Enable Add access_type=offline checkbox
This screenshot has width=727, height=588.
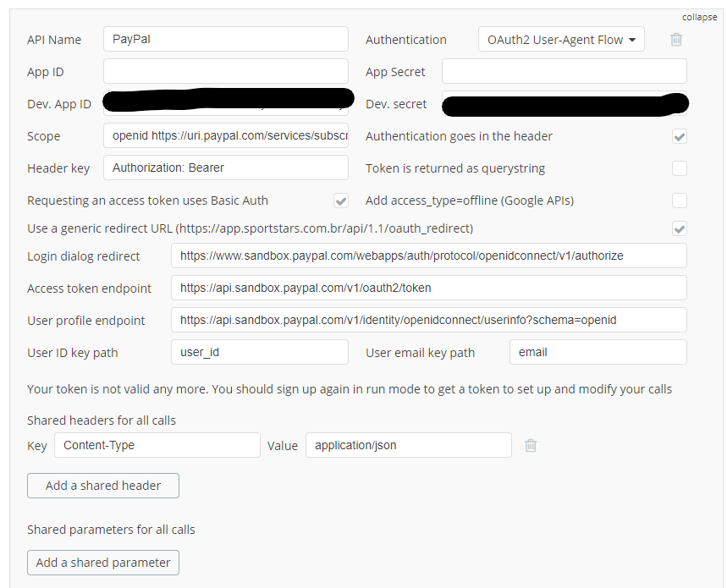[680, 201]
